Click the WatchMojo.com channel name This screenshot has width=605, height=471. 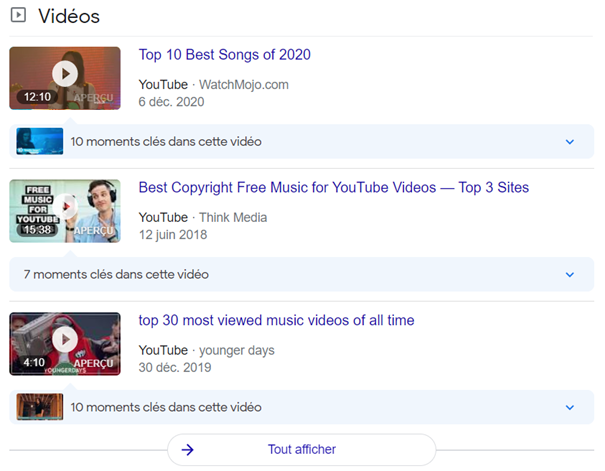point(244,84)
